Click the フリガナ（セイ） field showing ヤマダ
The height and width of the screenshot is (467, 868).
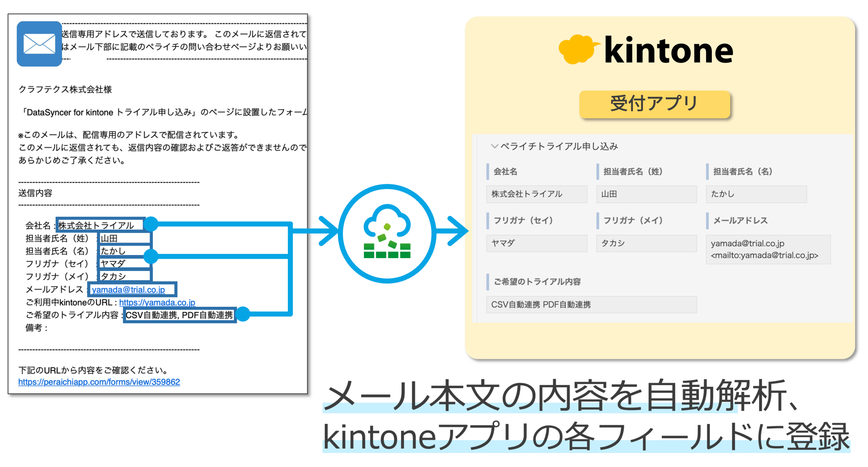[x=536, y=243]
